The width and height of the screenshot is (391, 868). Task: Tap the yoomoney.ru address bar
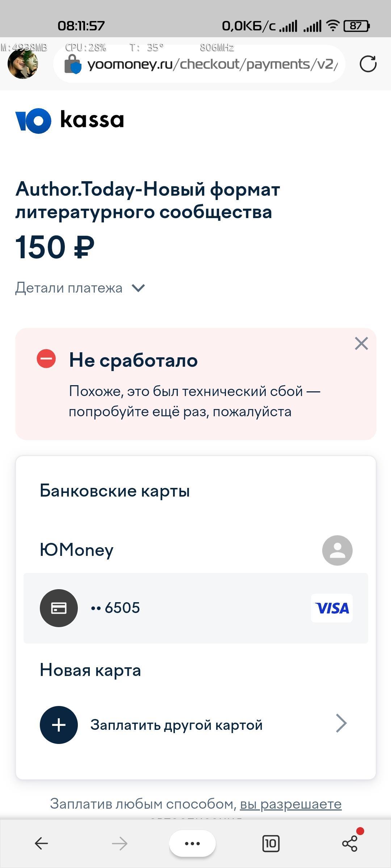[213, 64]
